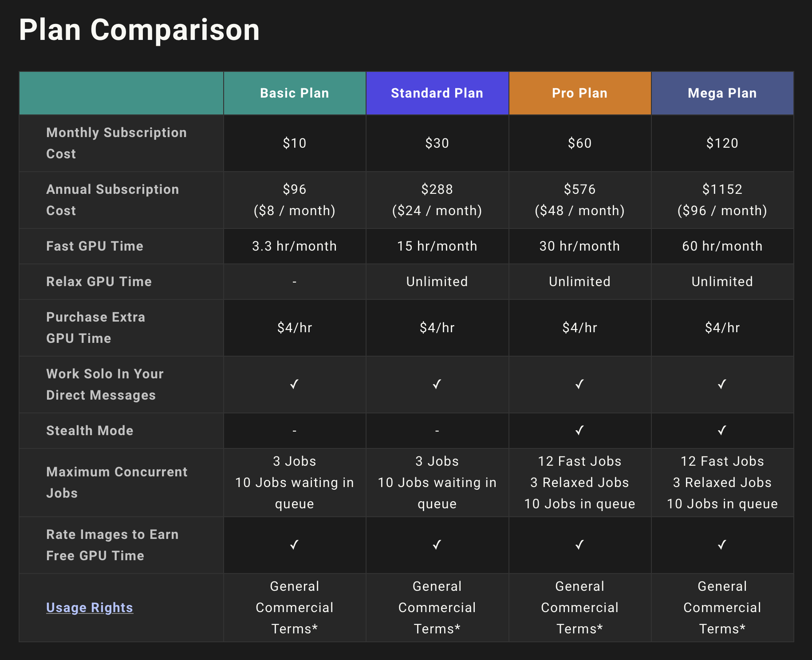Select the Pro Plan column header
This screenshot has width=812, height=660.
(579, 93)
